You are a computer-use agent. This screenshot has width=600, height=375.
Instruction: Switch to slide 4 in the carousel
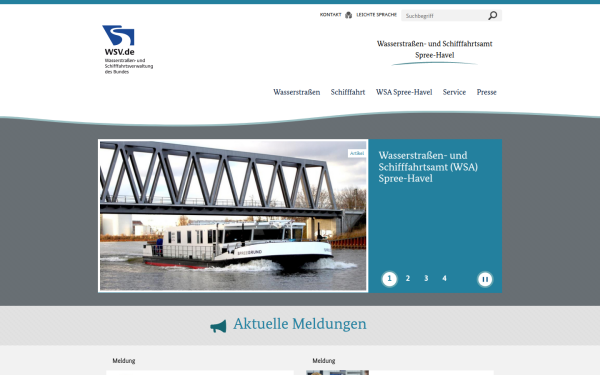[x=444, y=279]
